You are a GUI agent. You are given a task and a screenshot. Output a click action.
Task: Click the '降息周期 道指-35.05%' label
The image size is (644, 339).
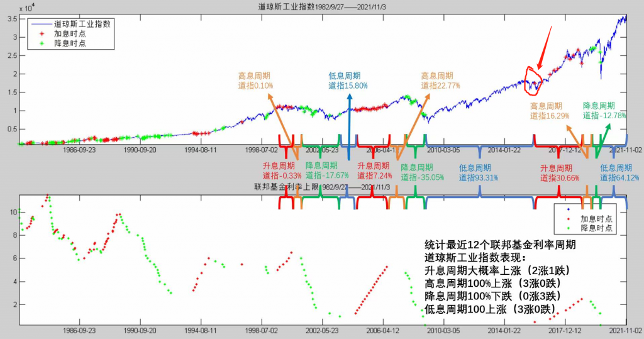423,172
